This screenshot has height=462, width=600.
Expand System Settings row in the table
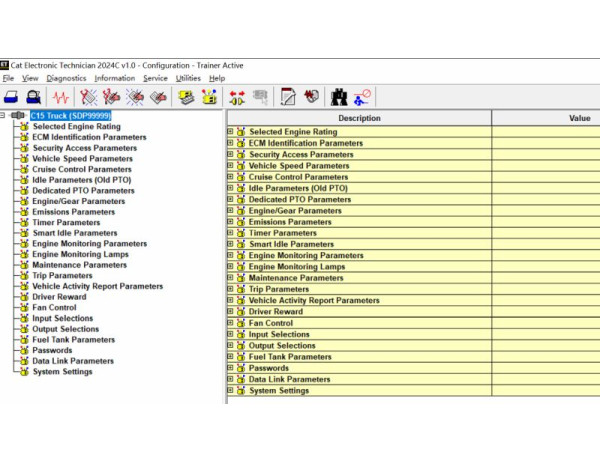pos(230,391)
